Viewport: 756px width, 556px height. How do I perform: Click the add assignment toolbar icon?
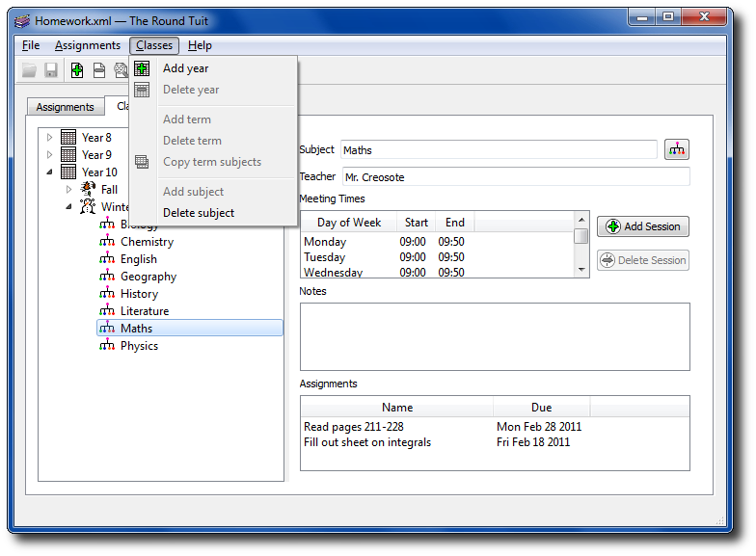pos(77,70)
